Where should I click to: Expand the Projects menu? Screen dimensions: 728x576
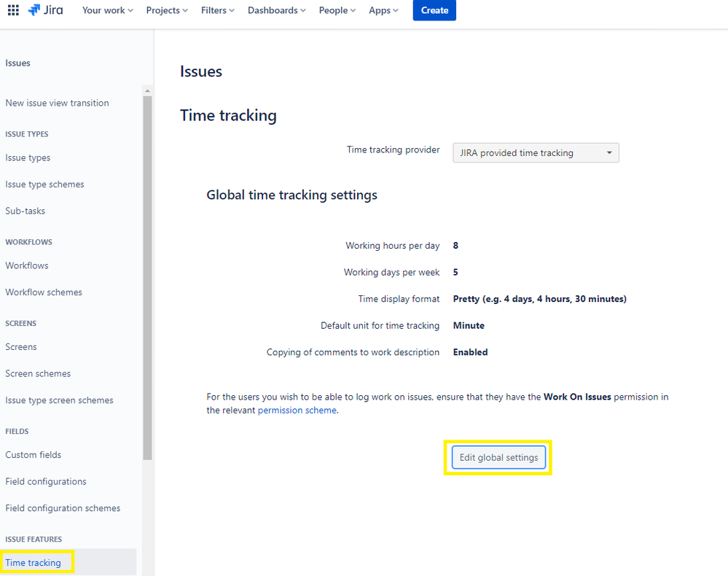[x=166, y=10]
